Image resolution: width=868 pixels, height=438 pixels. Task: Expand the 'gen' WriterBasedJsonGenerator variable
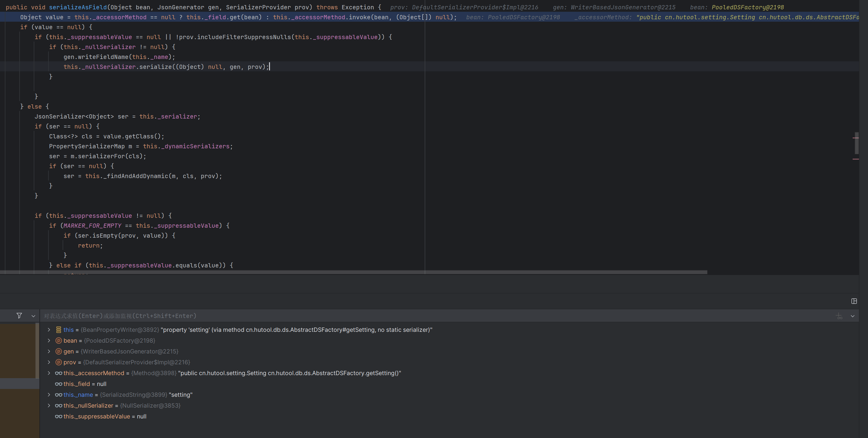[49, 351]
